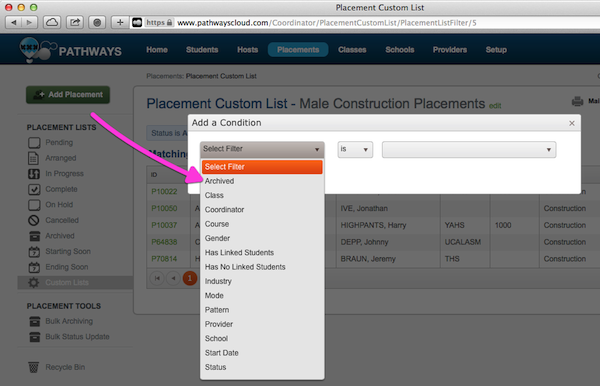Open the Schools navigation tab
600x386 pixels.
(x=400, y=50)
